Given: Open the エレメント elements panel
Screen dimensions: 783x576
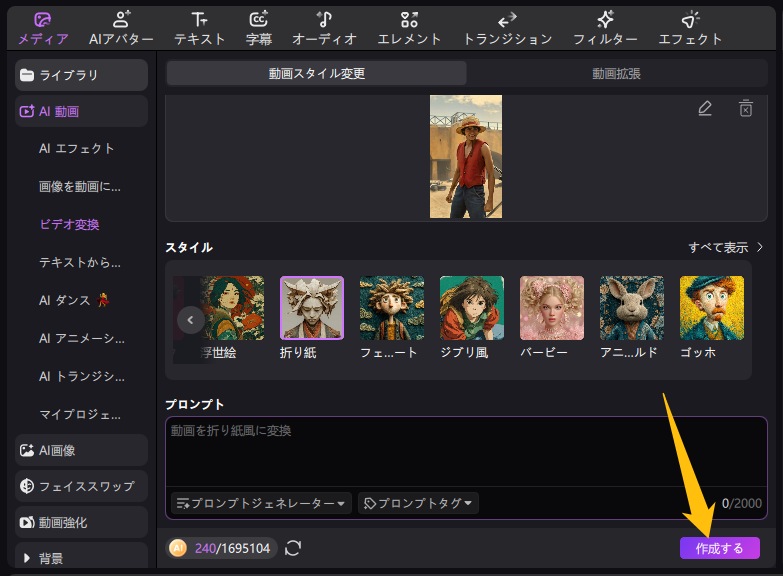Looking at the screenshot, I should point(409,28).
